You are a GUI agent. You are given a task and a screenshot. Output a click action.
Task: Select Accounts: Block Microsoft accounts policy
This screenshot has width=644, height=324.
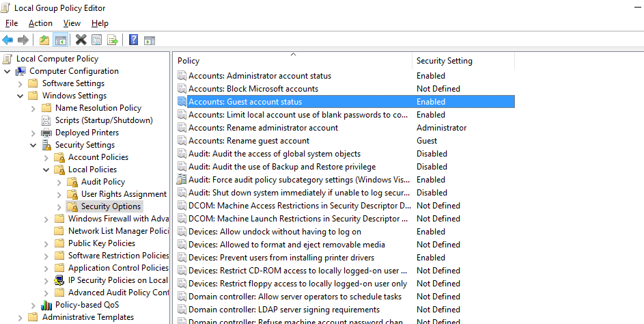pos(253,89)
